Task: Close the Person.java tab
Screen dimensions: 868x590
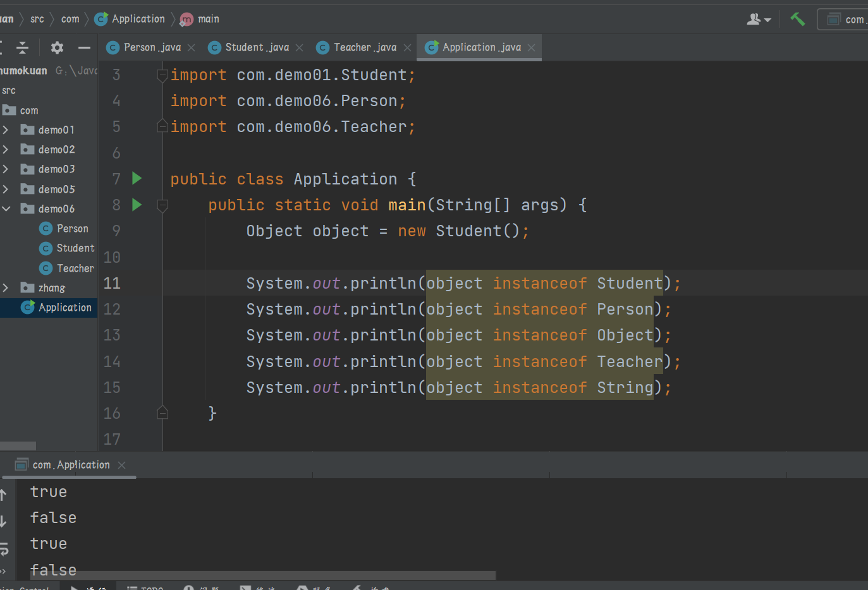Action: click(x=192, y=48)
